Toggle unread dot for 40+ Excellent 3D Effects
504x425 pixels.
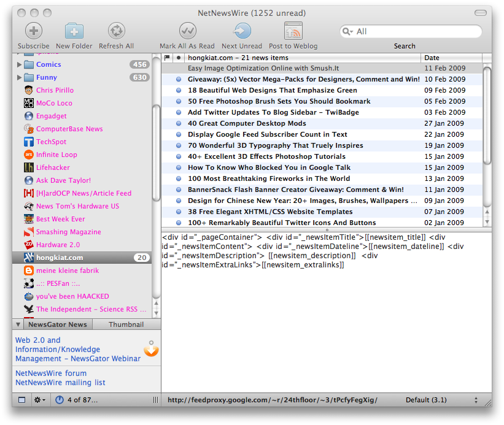[179, 156]
